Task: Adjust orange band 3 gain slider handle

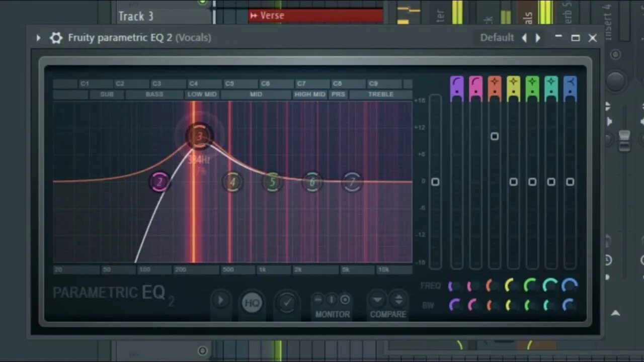Action: point(495,136)
